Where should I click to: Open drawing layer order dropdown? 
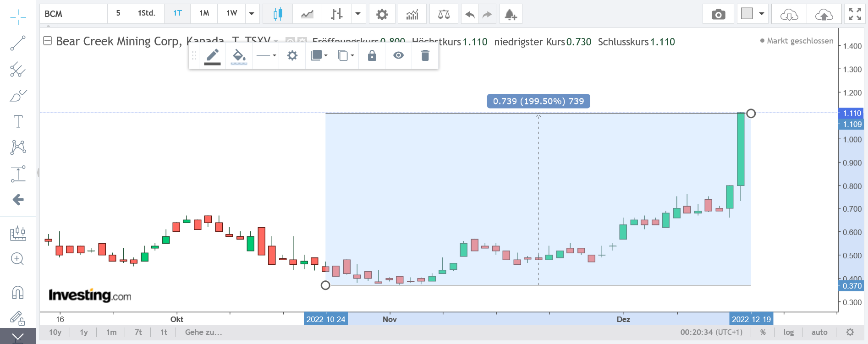tap(319, 56)
